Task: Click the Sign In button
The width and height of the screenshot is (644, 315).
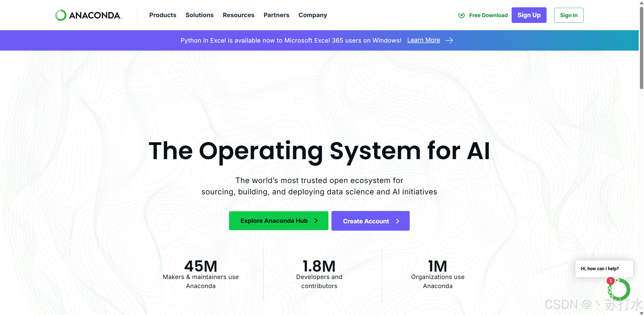Action: click(569, 15)
